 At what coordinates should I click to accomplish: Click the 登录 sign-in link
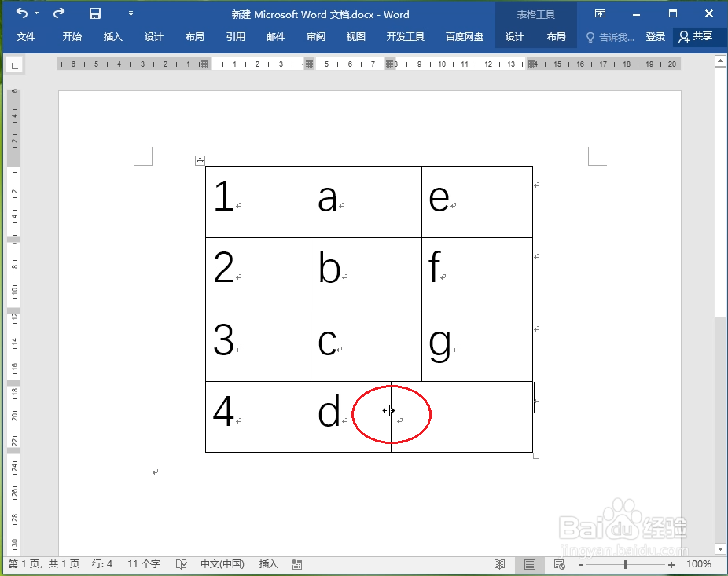655,37
